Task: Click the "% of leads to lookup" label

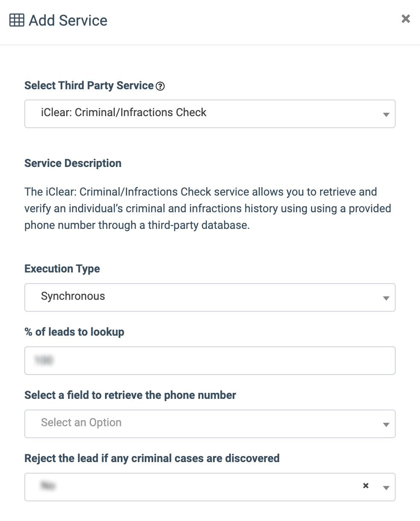Action: coord(74,332)
